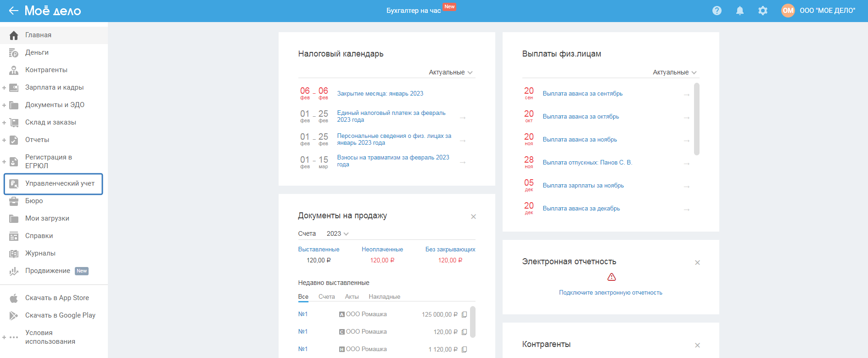The height and width of the screenshot is (358, 868).
Task: Click the App Store apple icon
Action: pos(14,298)
